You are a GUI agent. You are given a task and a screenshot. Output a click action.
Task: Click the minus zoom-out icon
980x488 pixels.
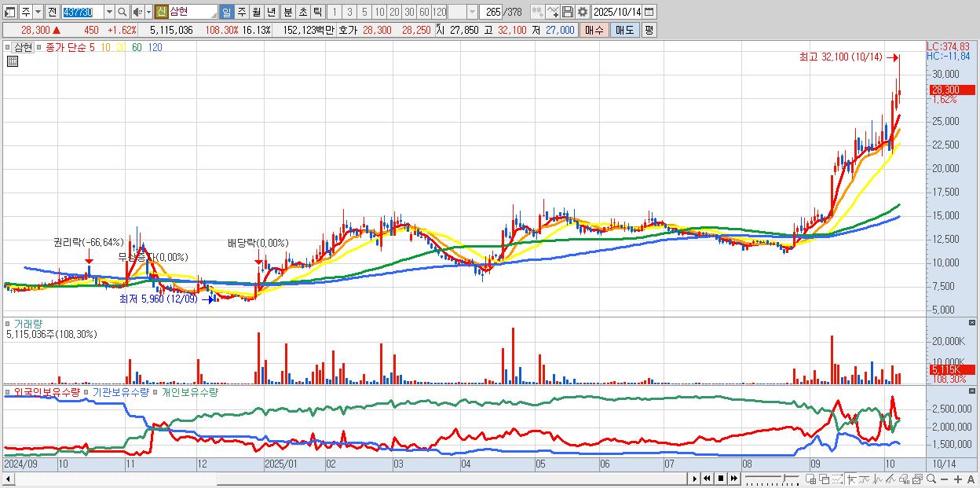[944, 479]
